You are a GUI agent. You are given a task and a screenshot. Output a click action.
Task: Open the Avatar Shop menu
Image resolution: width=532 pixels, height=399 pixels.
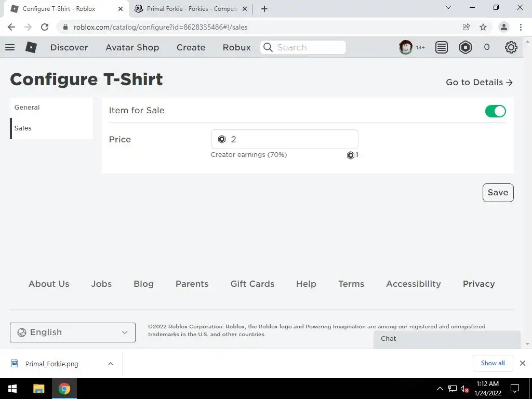[132, 47]
